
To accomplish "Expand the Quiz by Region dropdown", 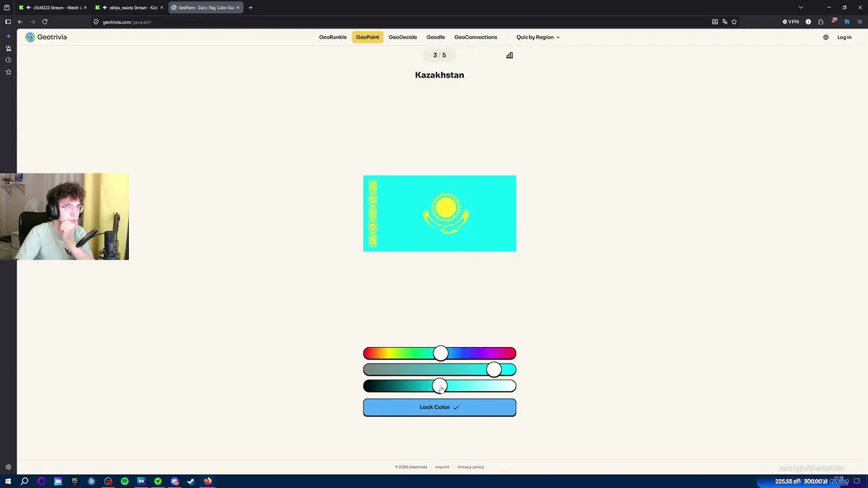I will click(x=538, y=37).
